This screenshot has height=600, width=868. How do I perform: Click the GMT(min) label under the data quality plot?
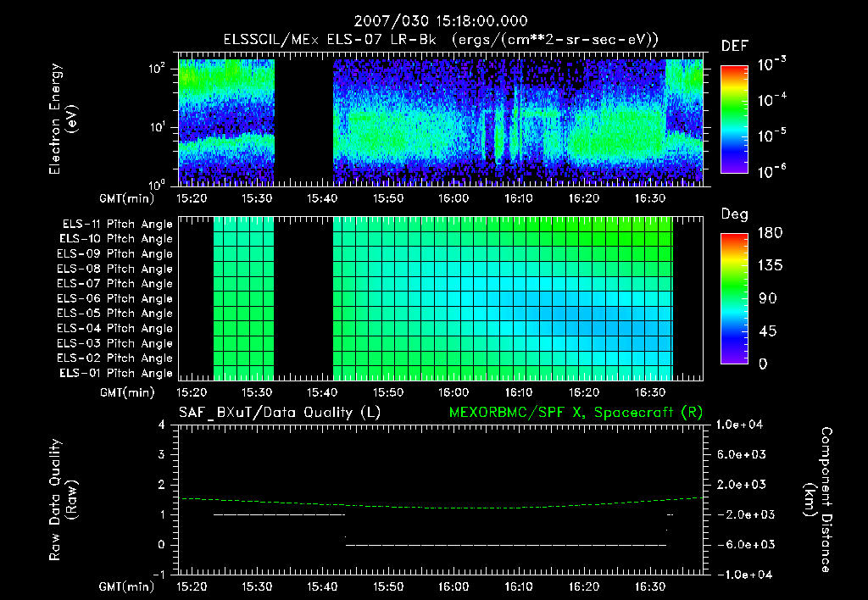(127, 586)
